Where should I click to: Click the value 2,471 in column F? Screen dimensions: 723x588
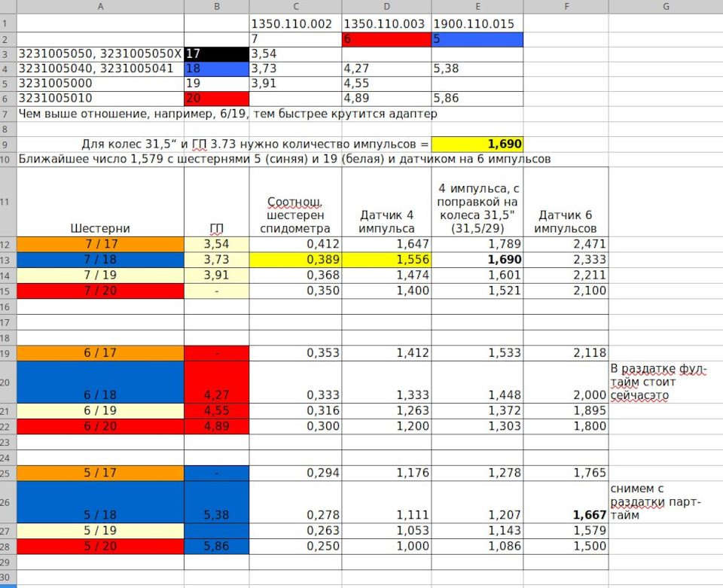(566, 244)
